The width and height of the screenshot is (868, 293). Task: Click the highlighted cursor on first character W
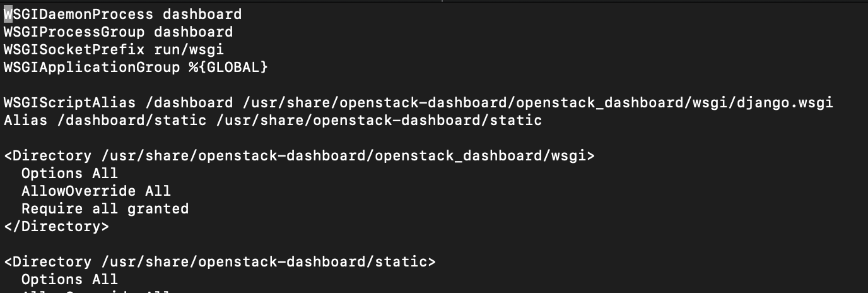click(8, 14)
